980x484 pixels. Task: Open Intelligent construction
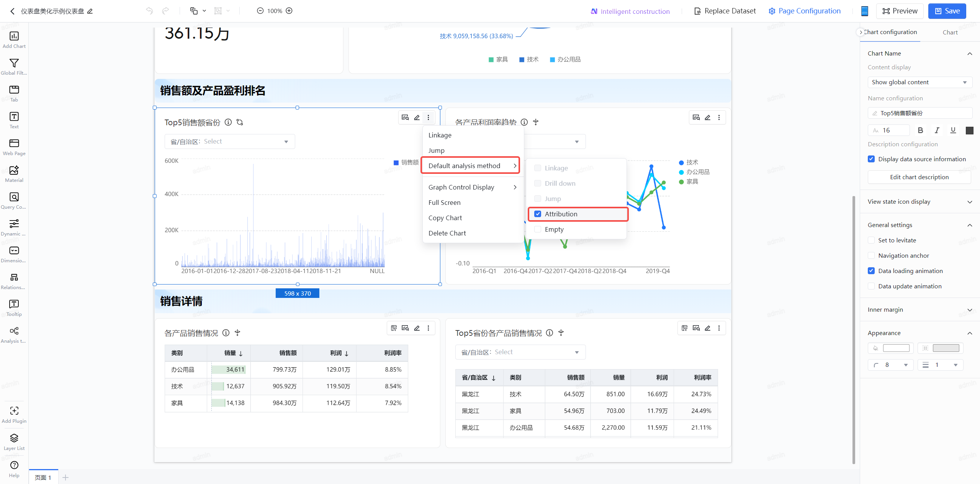(x=630, y=11)
